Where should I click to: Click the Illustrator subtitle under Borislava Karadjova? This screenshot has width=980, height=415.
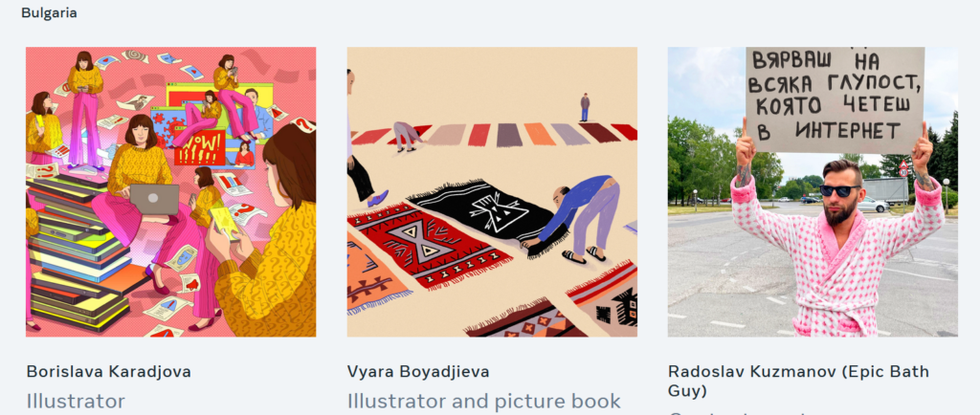pos(76,401)
